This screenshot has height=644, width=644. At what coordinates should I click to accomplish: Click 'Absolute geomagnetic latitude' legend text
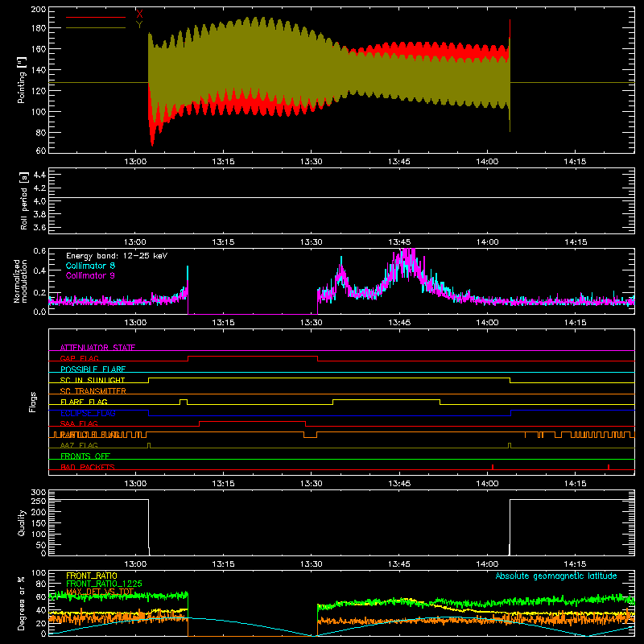[x=556, y=576]
